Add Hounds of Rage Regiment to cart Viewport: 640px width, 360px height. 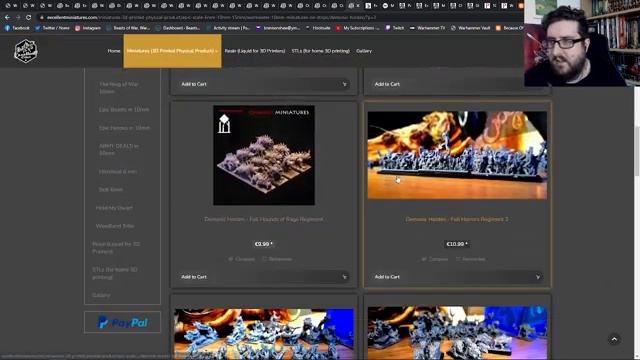coord(264,277)
